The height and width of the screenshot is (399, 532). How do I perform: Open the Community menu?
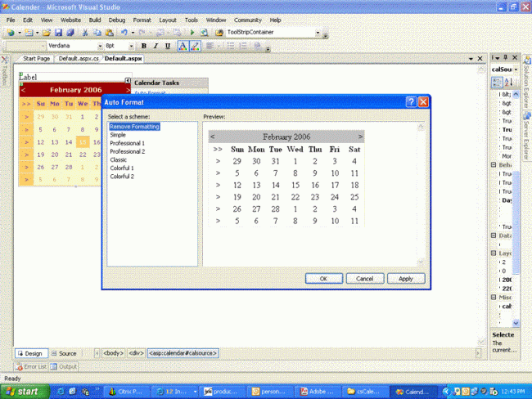pyautogui.click(x=248, y=20)
